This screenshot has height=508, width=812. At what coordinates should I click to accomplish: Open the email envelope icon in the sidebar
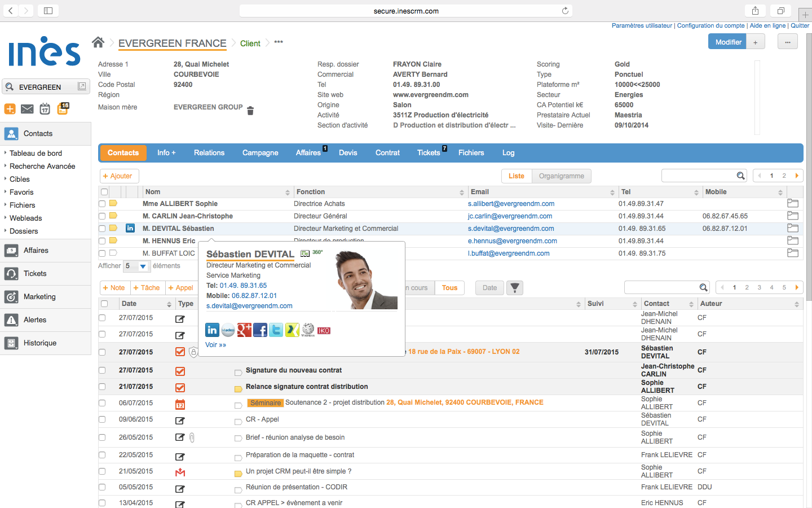(27, 109)
